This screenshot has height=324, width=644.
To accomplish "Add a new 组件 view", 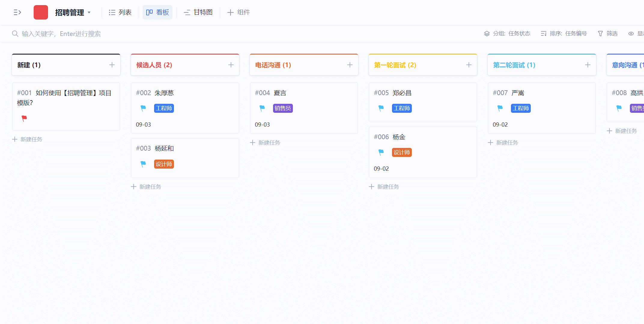I will tap(239, 12).
